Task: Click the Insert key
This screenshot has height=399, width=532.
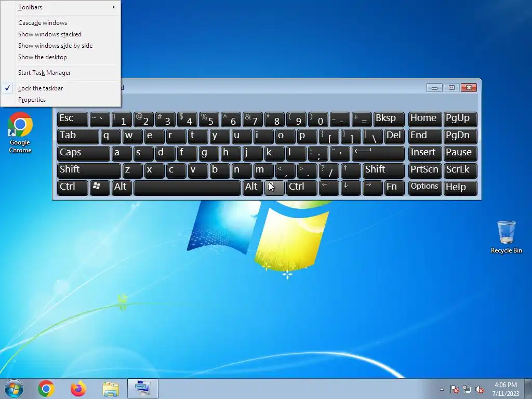Action: (x=425, y=153)
